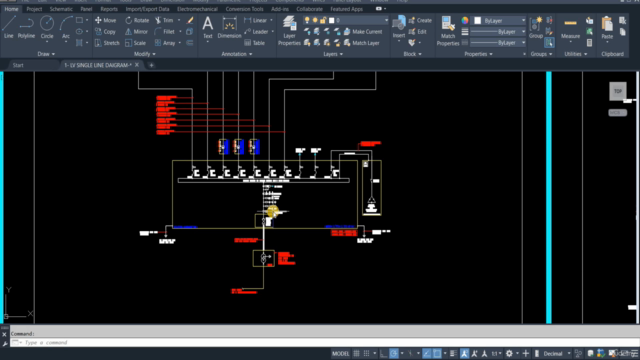The height and width of the screenshot is (360, 640).
Task: Open the Import/Export Data tab
Action: (147, 9)
